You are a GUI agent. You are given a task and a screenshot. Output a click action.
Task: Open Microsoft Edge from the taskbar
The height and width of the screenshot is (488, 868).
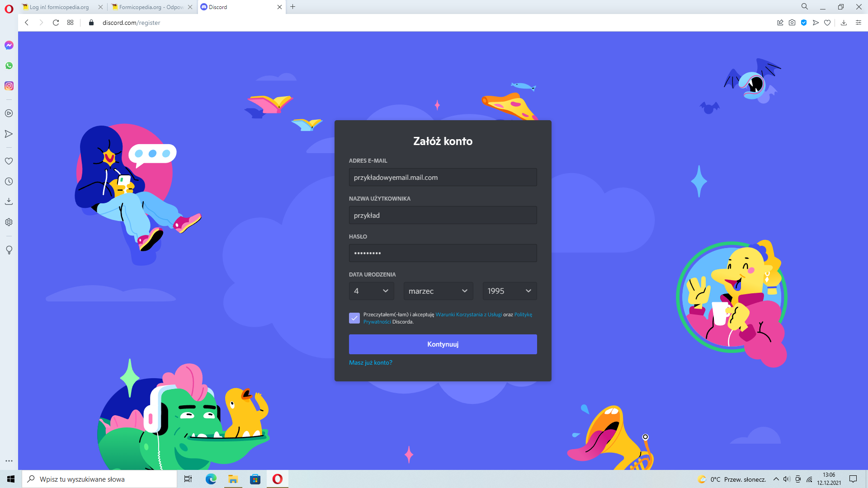211,479
